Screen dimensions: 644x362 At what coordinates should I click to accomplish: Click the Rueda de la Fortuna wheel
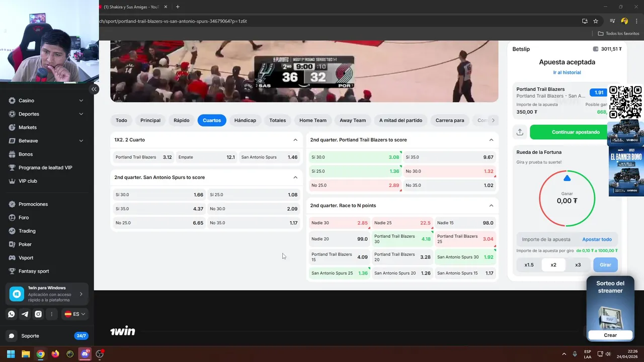coord(567,198)
